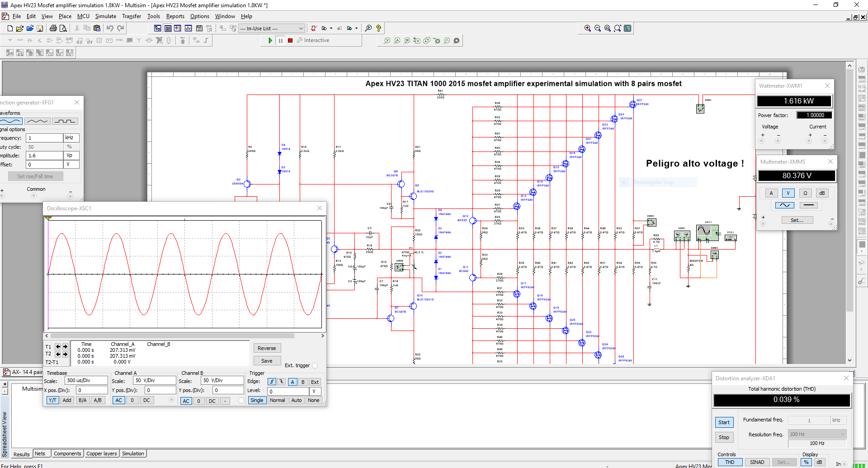Image resolution: width=868 pixels, height=468 pixels.
Task: Open the Database manager icon
Action: (233, 28)
